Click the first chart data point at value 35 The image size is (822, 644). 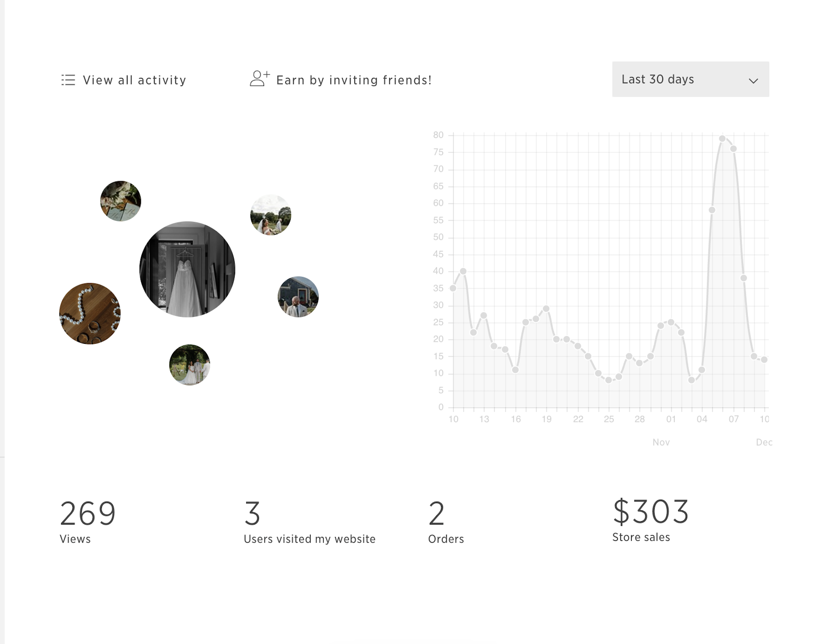(453, 289)
